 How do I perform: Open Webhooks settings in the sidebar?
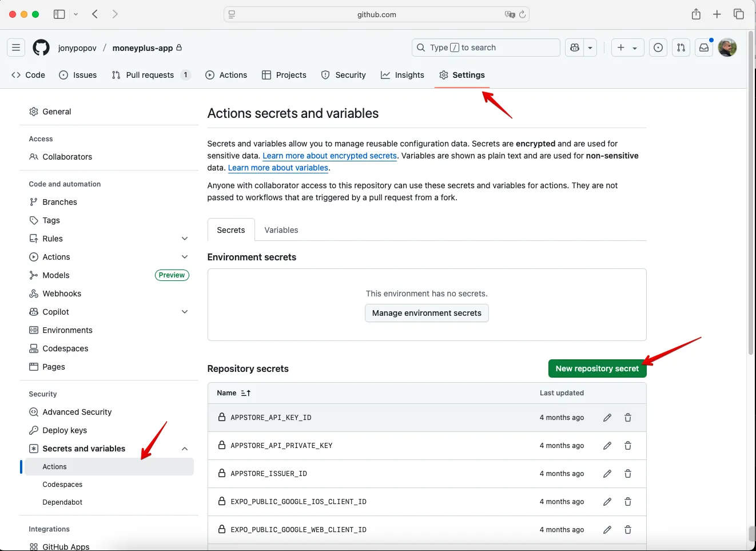[109, 294]
